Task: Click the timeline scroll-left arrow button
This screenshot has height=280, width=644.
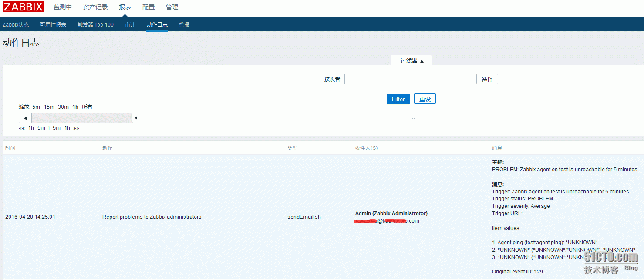Action: click(25, 118)
